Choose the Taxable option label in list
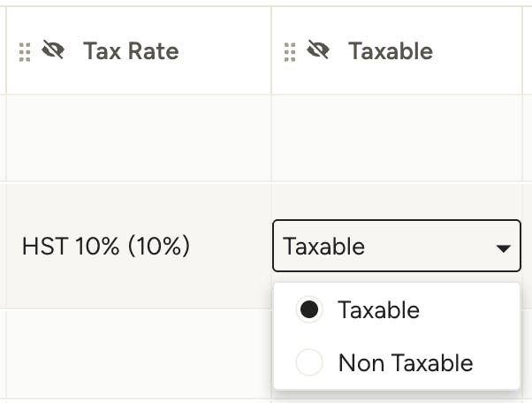Image resolution: width=532 pixels, height=403 pixels. (x=378, y=309)
